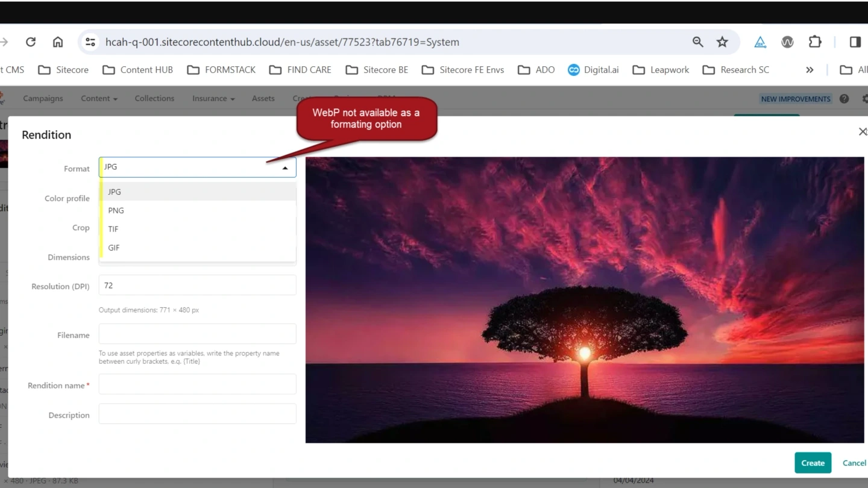The image size is (868, 488).
Task: Click the site information icon beside URL
Action: (90, 42)
